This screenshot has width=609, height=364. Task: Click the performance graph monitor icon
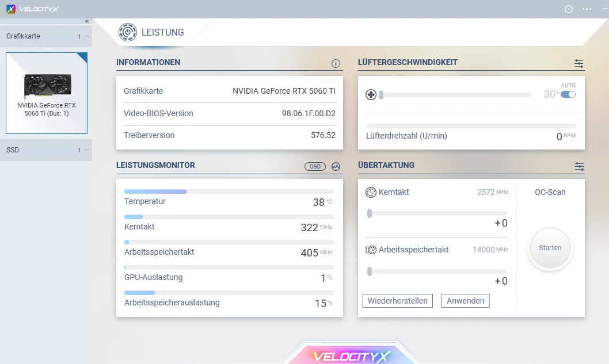[336, 166]
